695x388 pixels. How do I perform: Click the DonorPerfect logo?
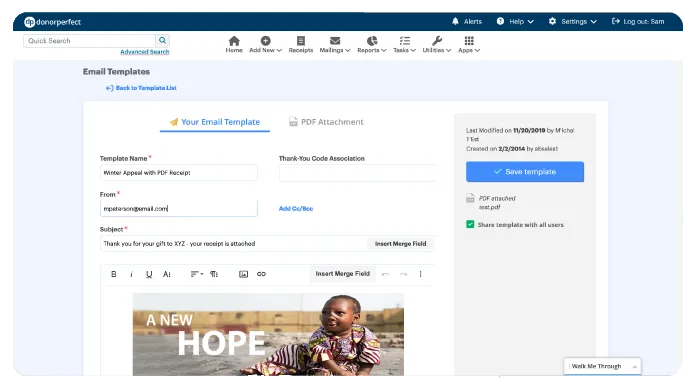pos(52,22)
